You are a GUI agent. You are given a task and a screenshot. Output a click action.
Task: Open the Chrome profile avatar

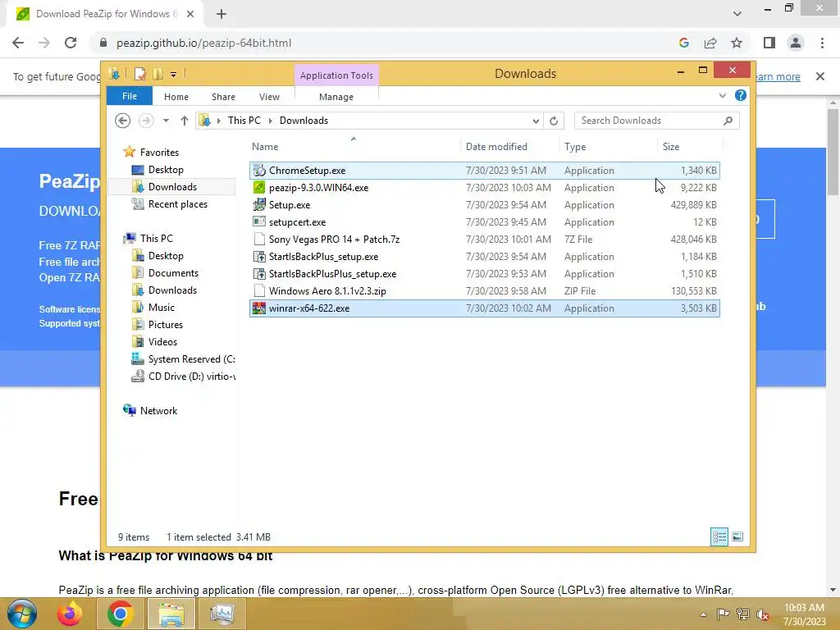pyautogui.click(x=796, y=43)
